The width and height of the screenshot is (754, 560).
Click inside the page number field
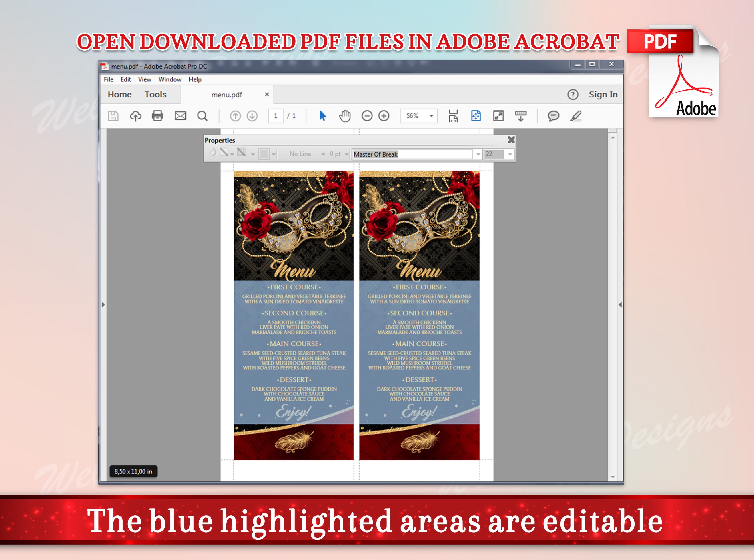click(276, 116)
